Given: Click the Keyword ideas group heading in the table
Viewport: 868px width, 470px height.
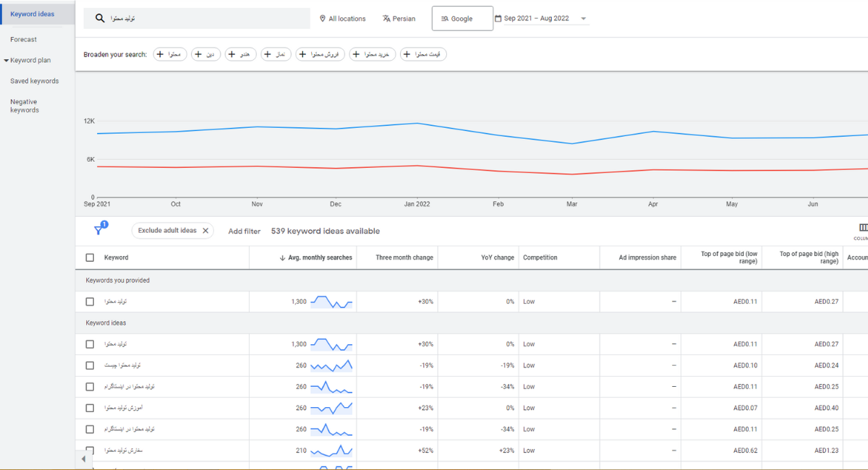Looking at the screenshot, I should [x=106, y=323].
